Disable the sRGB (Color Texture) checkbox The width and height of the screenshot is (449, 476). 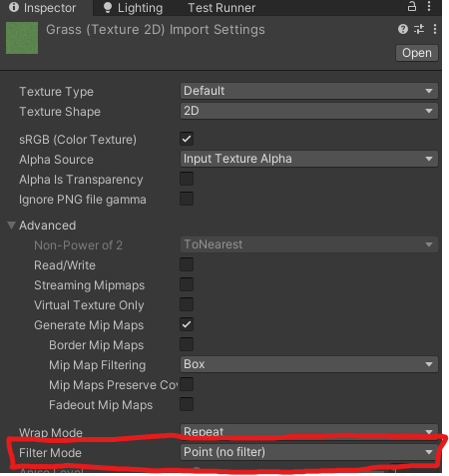(187, 139)
